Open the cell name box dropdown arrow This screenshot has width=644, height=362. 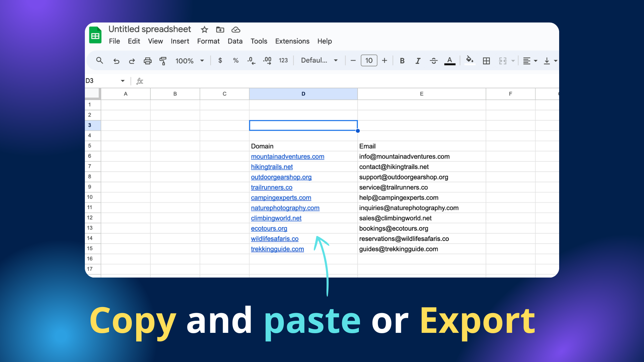click(123, 81)
